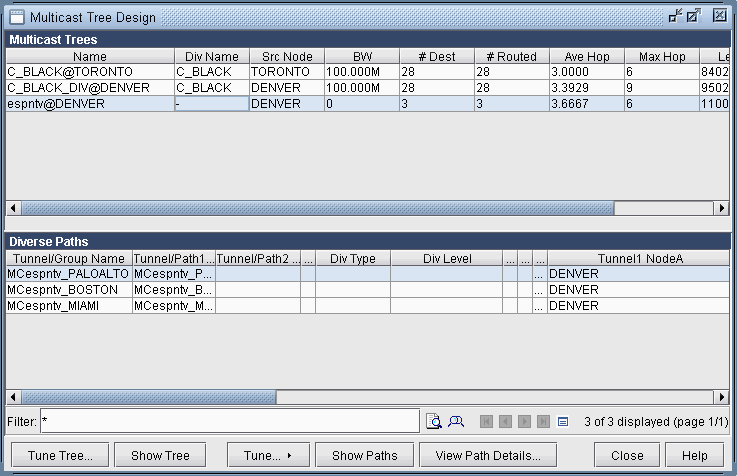The width and height of the screenshot is (737, 476).
Task: Go to next page of results
Action: coord(525,422)
